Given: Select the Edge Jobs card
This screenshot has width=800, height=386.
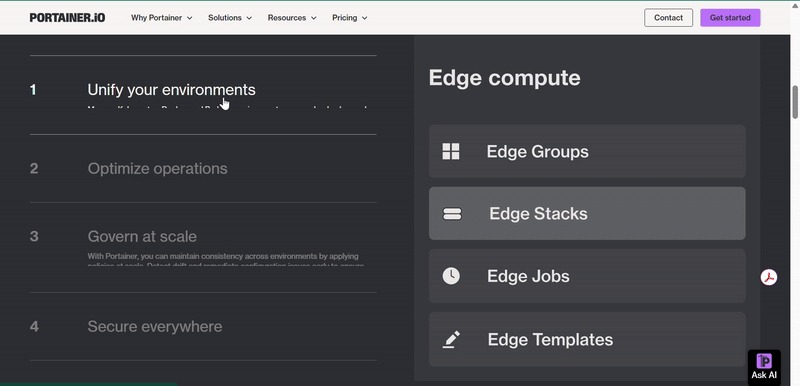Looking at the screenshot, I should tap(587, 276).
